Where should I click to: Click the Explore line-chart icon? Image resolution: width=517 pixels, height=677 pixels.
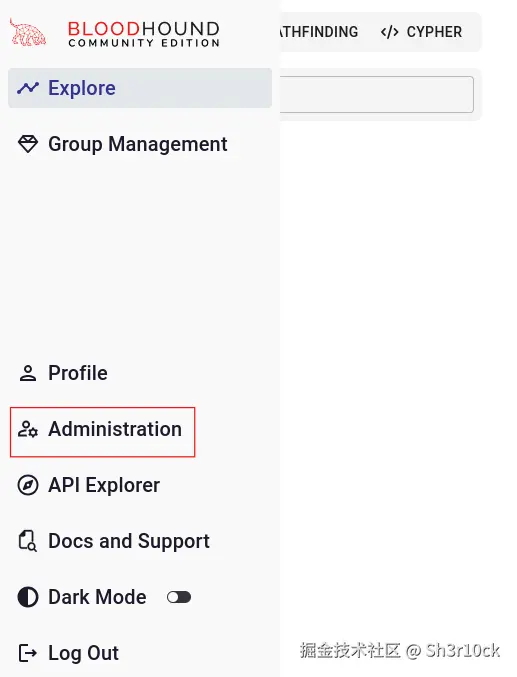[x=28, y=88]
